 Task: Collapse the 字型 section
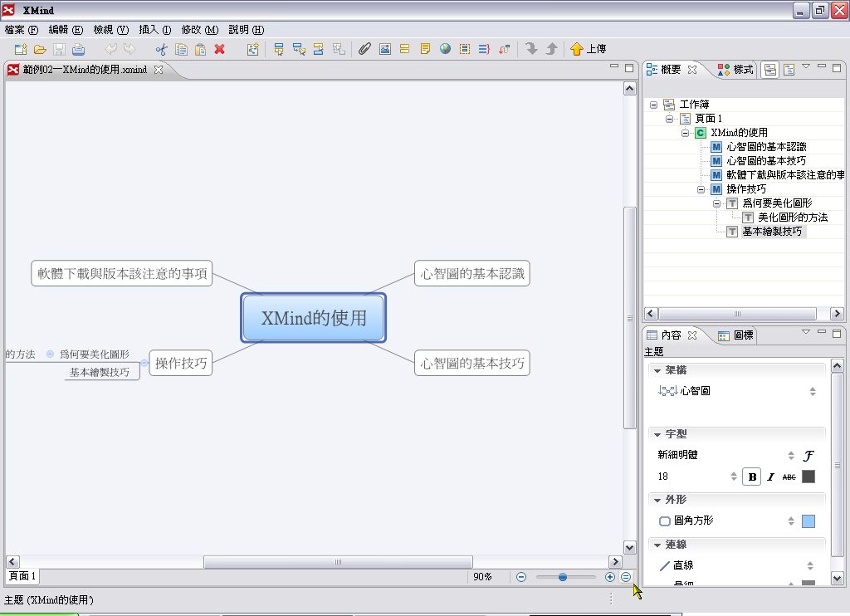pos(657,435)
